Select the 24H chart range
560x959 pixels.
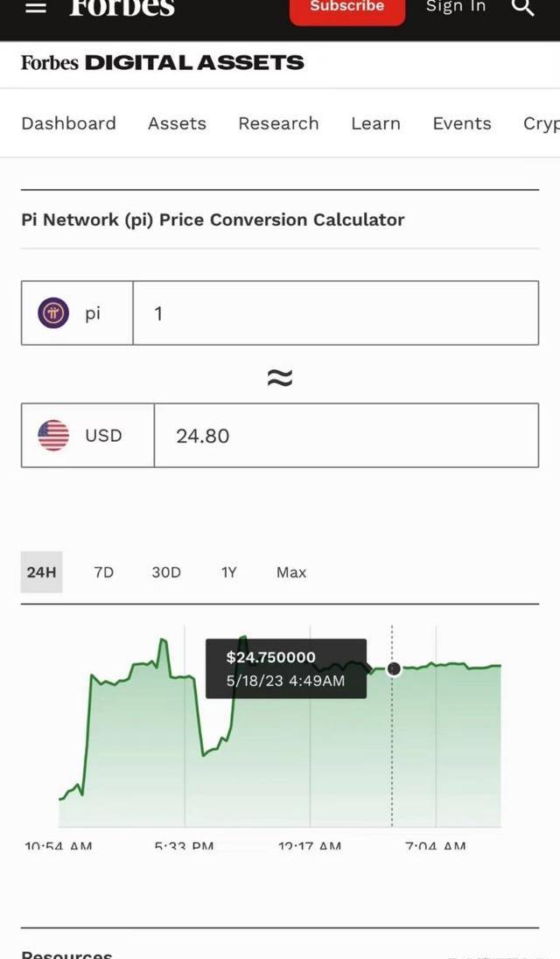tap(41, 572)
